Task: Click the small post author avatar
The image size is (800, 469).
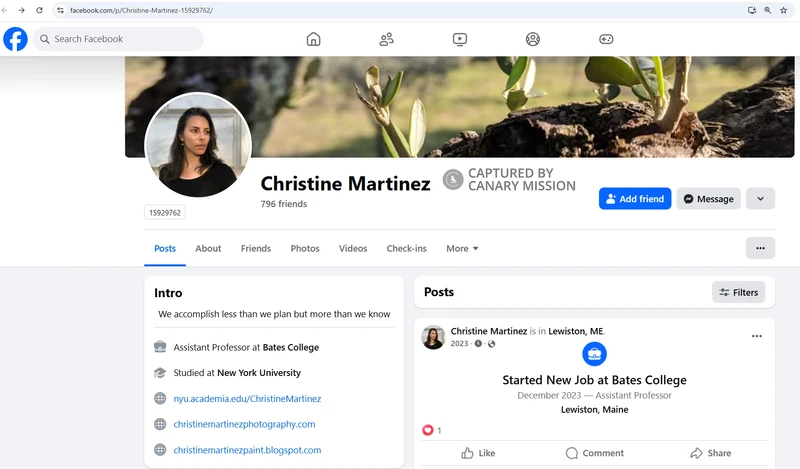Action: click(433, 337)
